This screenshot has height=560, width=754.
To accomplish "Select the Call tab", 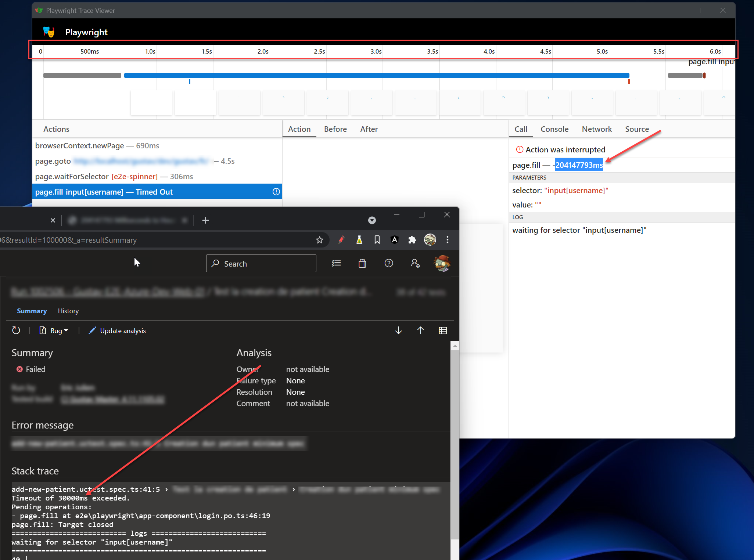I will [521, 129].
